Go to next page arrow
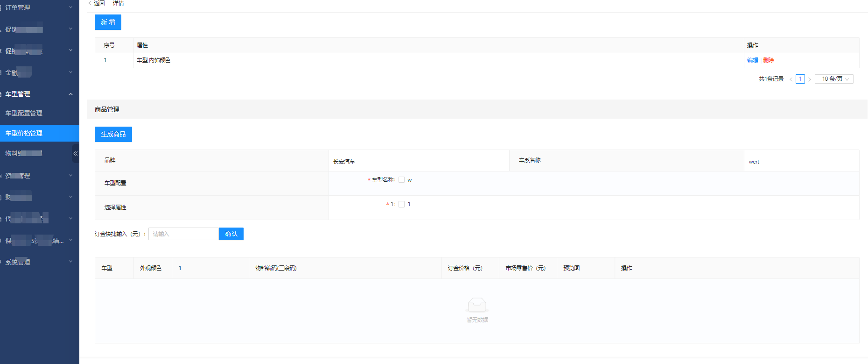This screenshot has height=364, width=868. click(810, 79)
